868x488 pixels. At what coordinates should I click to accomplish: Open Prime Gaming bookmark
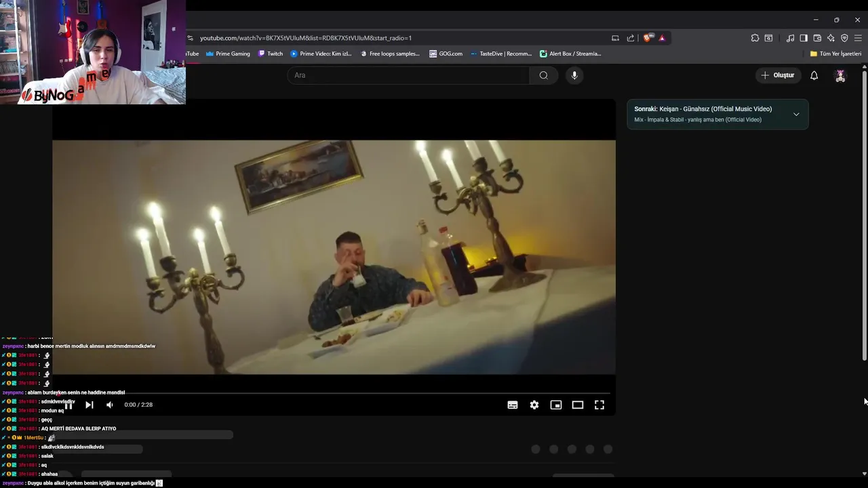(228, 54)
